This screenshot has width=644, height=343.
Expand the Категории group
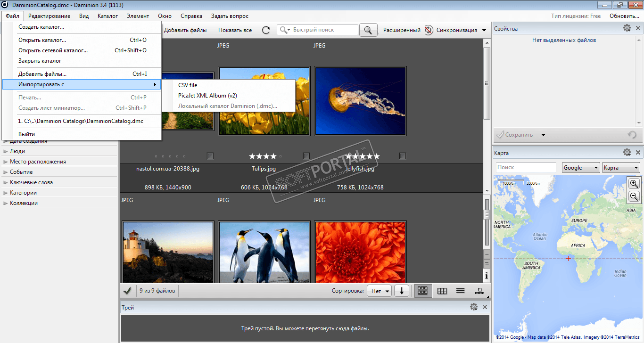click(x=5, y=193)
